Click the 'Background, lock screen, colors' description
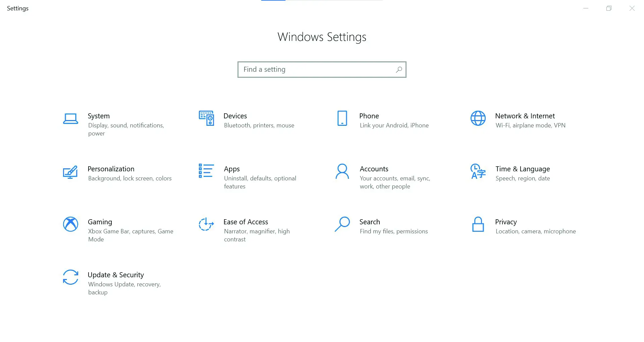Image resolution: width=644 pixels, height=342 pixels. 130,178
